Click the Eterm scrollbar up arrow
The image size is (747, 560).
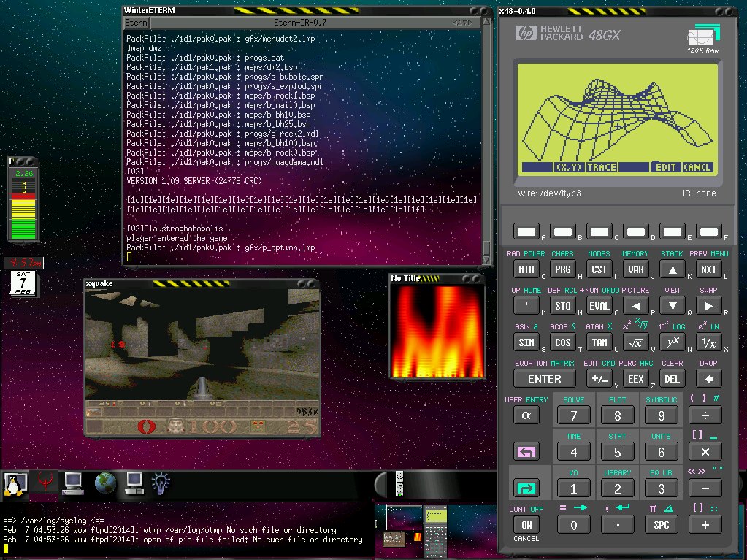coord(486,21)
